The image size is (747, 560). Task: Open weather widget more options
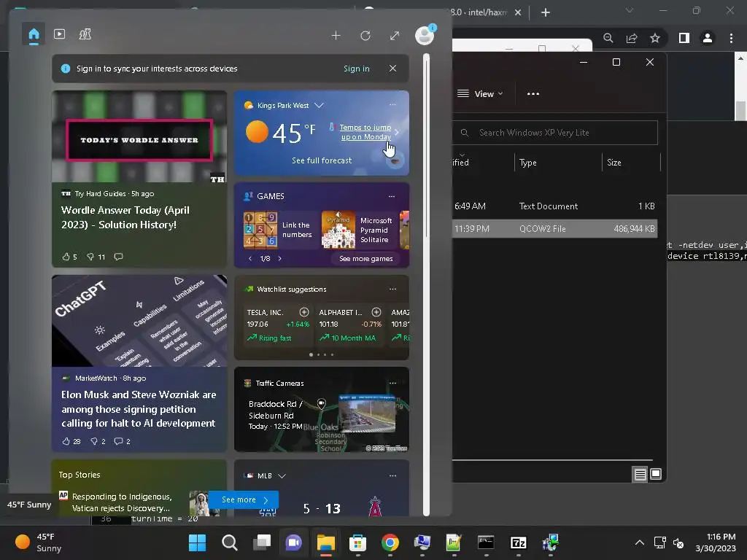pyautogui.click(x=392, y=104)
